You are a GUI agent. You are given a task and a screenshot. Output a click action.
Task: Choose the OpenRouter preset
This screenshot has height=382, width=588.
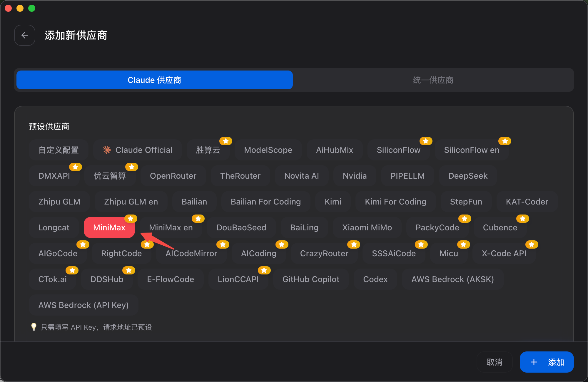(x=173, y=176)
